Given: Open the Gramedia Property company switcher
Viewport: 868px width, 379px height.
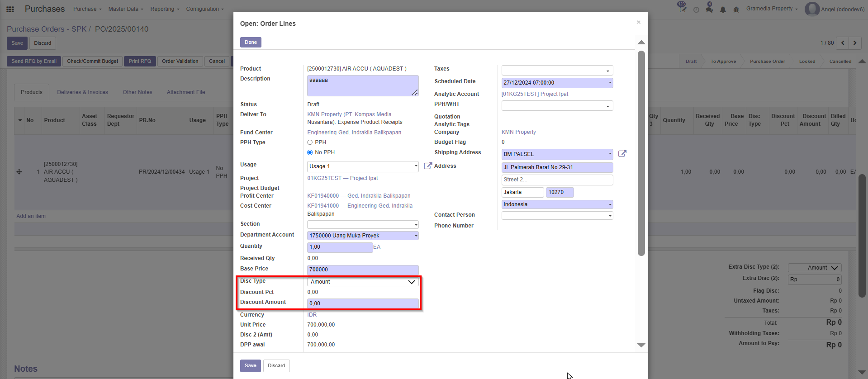Looking at the screenshot, I should (x=772, y=9).
